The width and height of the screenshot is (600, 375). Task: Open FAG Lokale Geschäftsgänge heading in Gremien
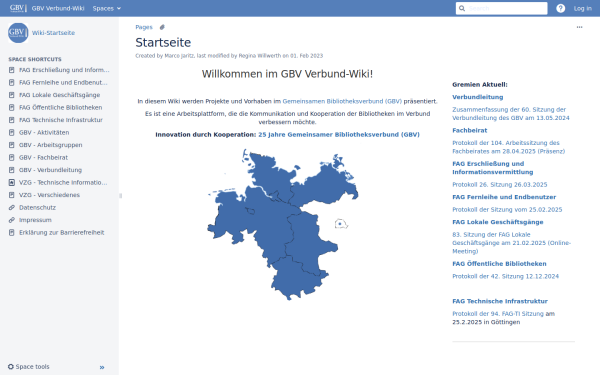pyautogui.click(x=497, y=222)
